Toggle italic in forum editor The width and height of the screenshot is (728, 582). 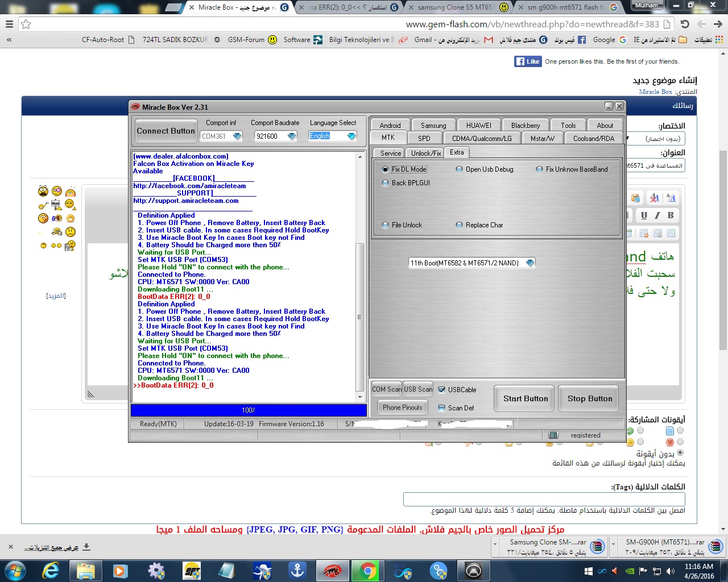[x=657, y=215]
